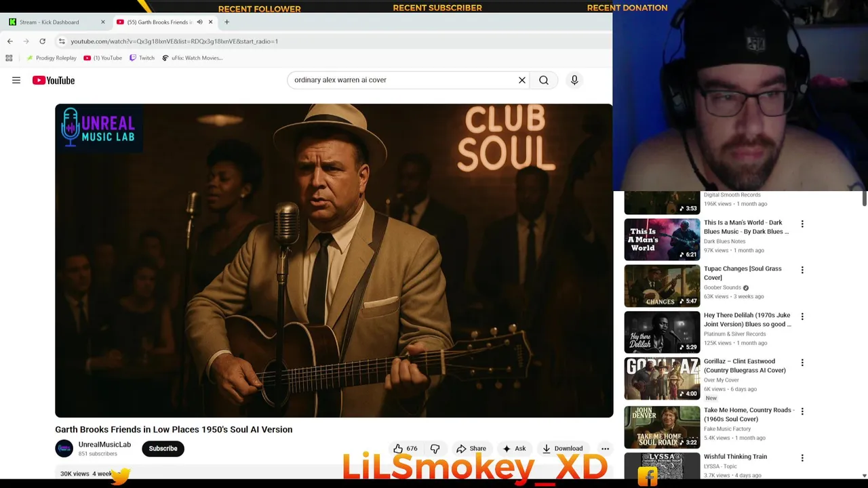Viewport: 868px width, 488px height.
Task: Open Wishful Thinking Train thumbnail
Action: (x=662, y=464)
